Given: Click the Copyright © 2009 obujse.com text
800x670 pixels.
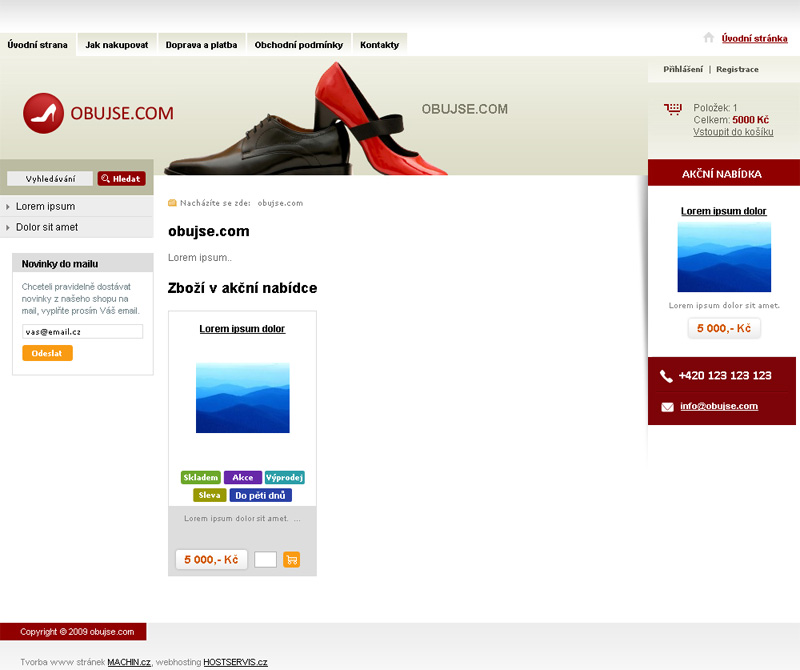Looking at the screenshot, I should [77, 632].
